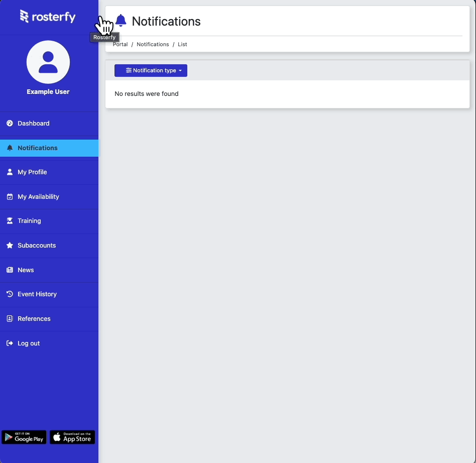476x463 pixels.
Task: Click the sliders icon on Notification type button
Action: pos(129,70)
